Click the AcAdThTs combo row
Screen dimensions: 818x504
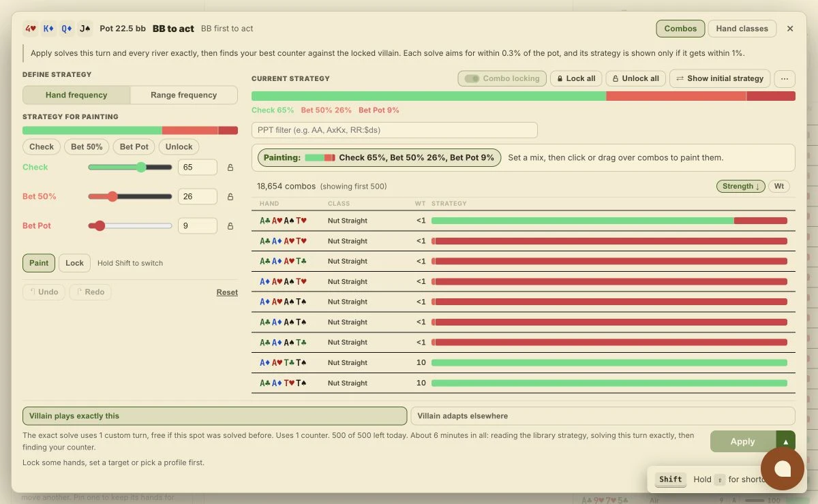pyautogui.click(x=524, y=383)
